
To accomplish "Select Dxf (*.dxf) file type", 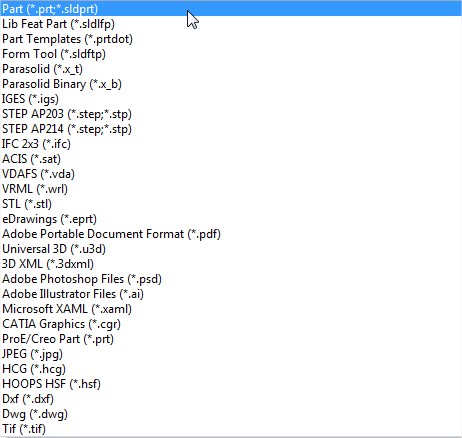I will pos(231,399).
